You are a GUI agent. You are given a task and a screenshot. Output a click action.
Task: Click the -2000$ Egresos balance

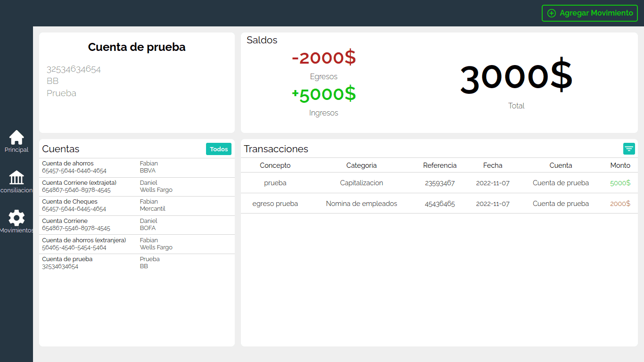point(324,58)
